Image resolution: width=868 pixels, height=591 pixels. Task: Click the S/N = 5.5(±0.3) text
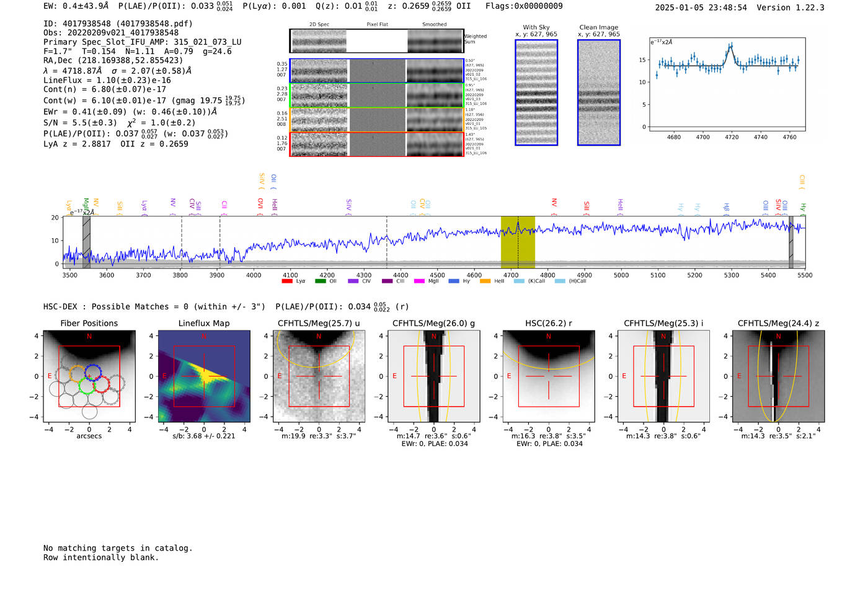(x=80, y=123)
